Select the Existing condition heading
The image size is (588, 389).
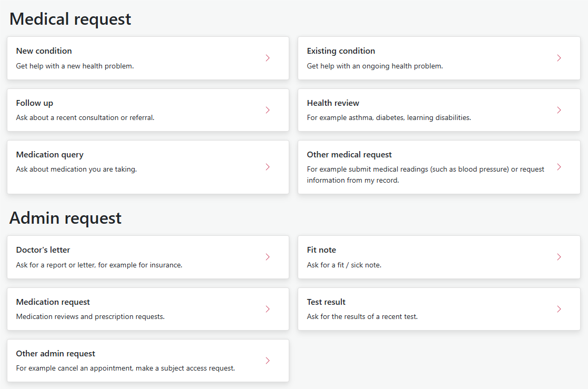[x=341, y=51]
